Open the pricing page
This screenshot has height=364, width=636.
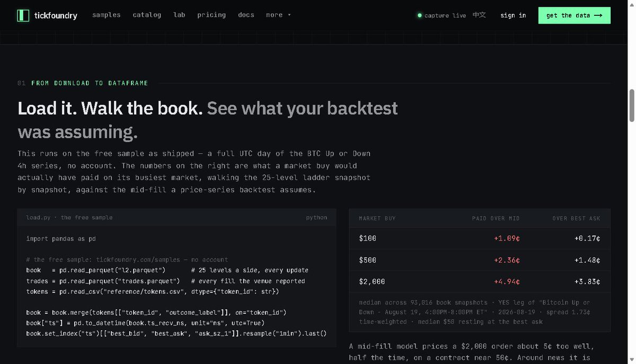point(211,15)
